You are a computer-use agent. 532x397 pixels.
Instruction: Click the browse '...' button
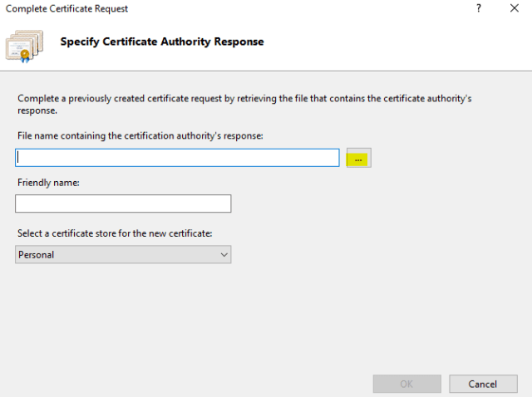coord(358,158)
